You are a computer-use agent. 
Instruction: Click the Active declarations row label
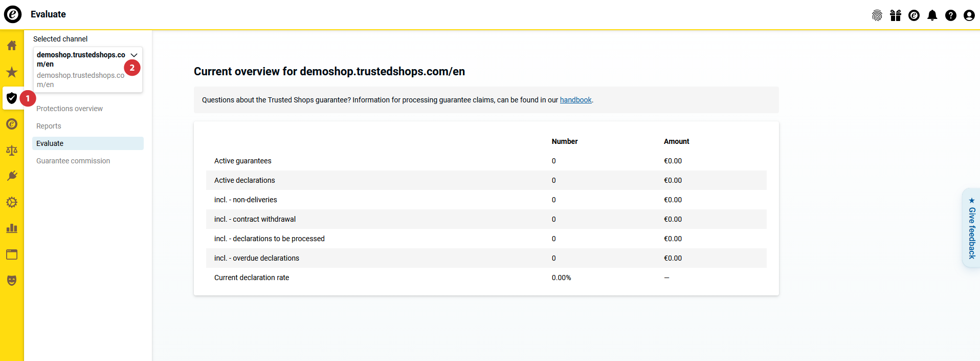pyautogui.click(x=244, y=180)
